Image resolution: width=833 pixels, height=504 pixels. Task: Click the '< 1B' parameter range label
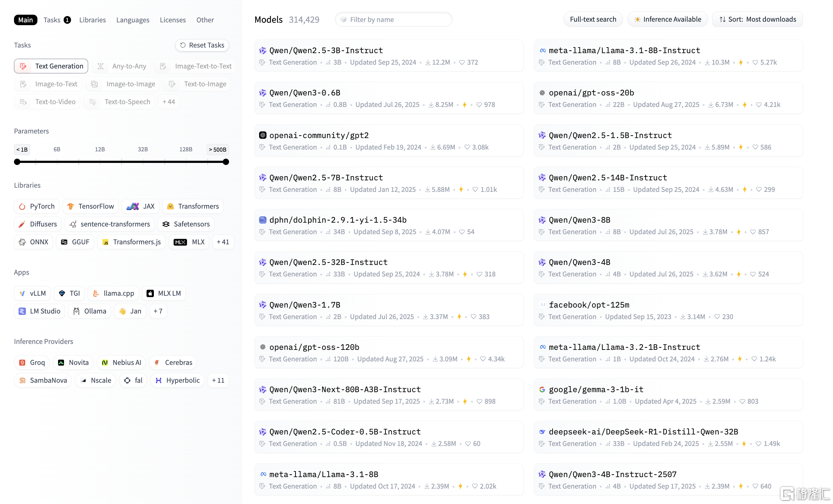(22, 150)
